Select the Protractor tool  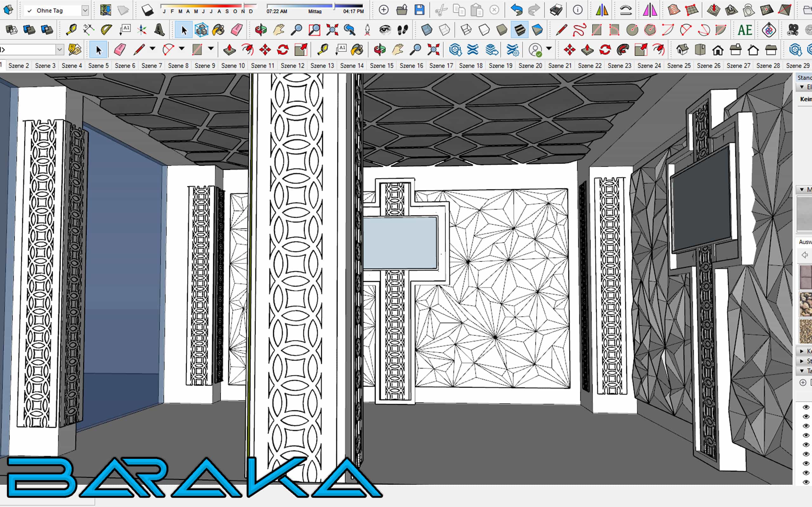coord(106,30)
